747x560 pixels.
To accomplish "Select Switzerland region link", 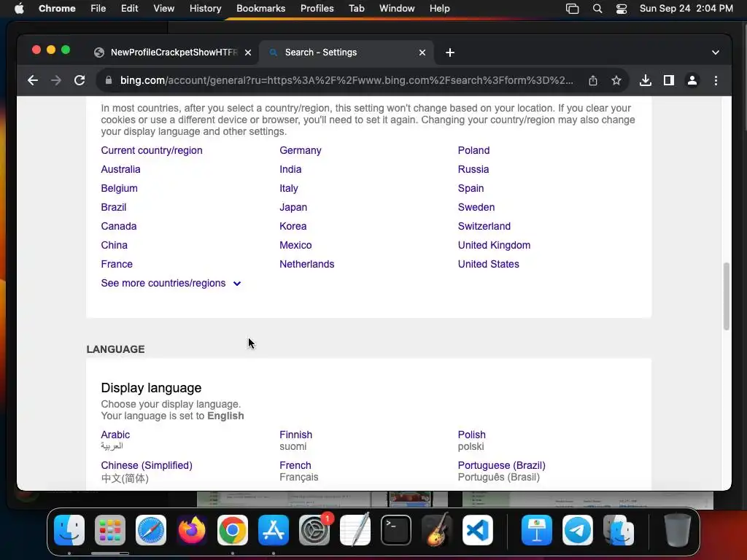I will 484,226.
